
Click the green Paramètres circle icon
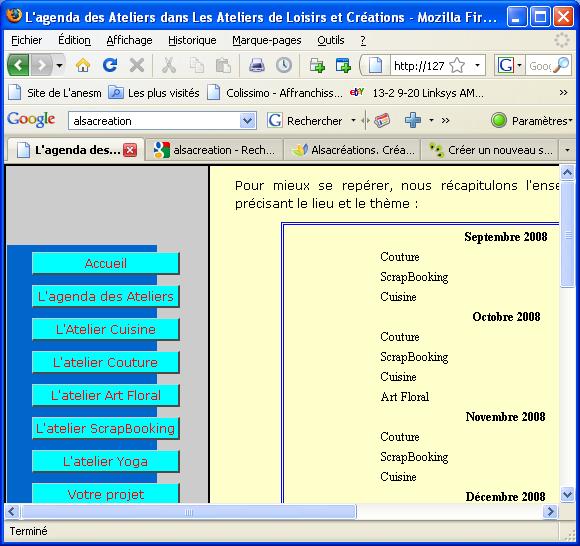click(499, 121)
